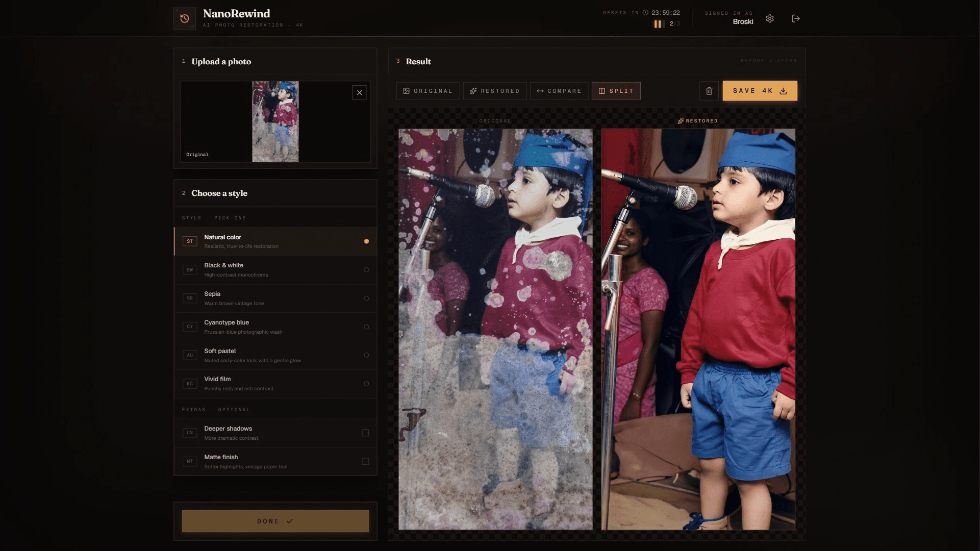The image size is (980, 551).
Task: Switch to Compare view tab
Action: 559,91
